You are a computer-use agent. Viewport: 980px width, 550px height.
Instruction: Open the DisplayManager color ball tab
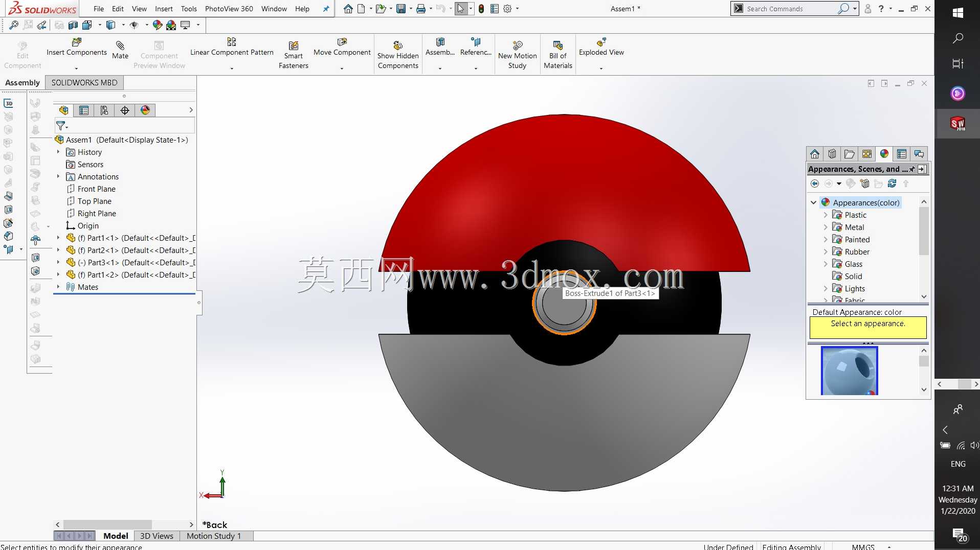tap(145, 110)
